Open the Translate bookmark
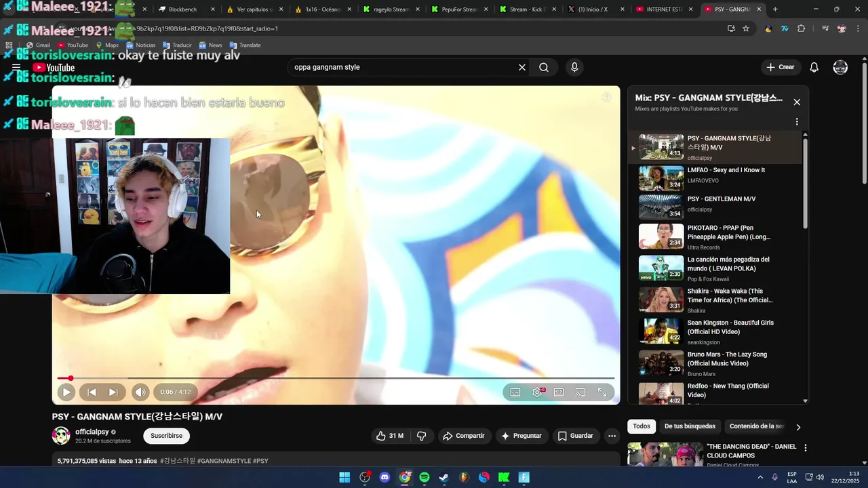 tap(245, 45)
